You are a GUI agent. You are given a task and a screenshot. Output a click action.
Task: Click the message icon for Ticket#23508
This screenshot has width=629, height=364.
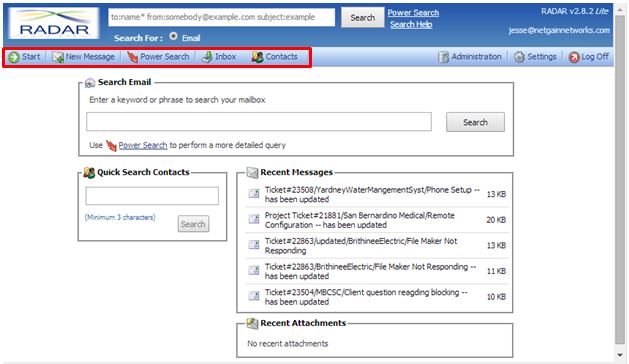point(254,194)
